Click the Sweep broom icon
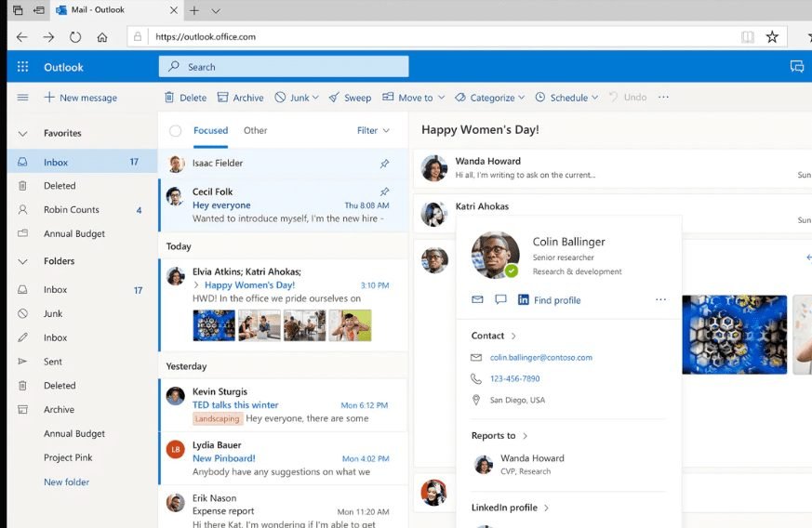 point(334,98)
